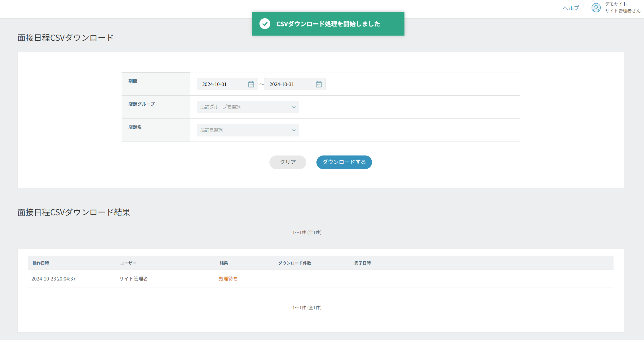Click the 店舗名 dropdown chevron arrow
The image size is (644, 340).
(294, 130)
